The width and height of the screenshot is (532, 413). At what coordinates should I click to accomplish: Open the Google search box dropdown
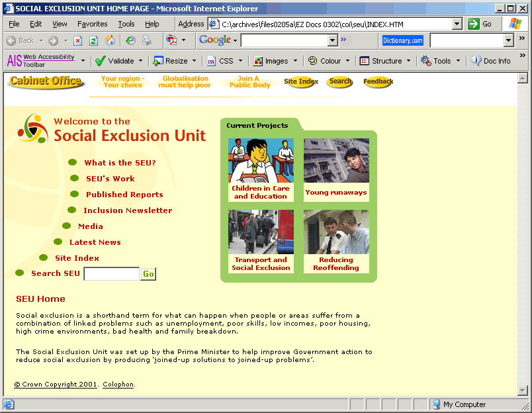332,41
